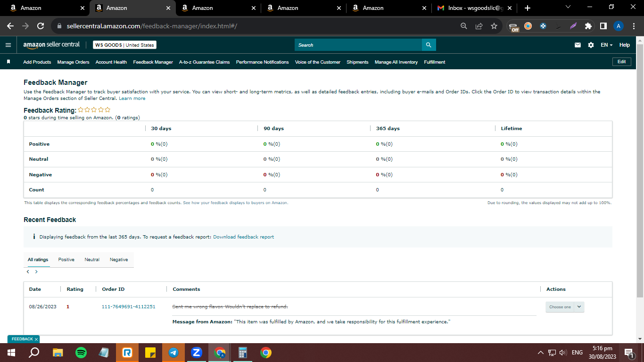Open order ID 111-7649691-4112251
The width and height of the screenshot is (644, 362).
point(129,307)
